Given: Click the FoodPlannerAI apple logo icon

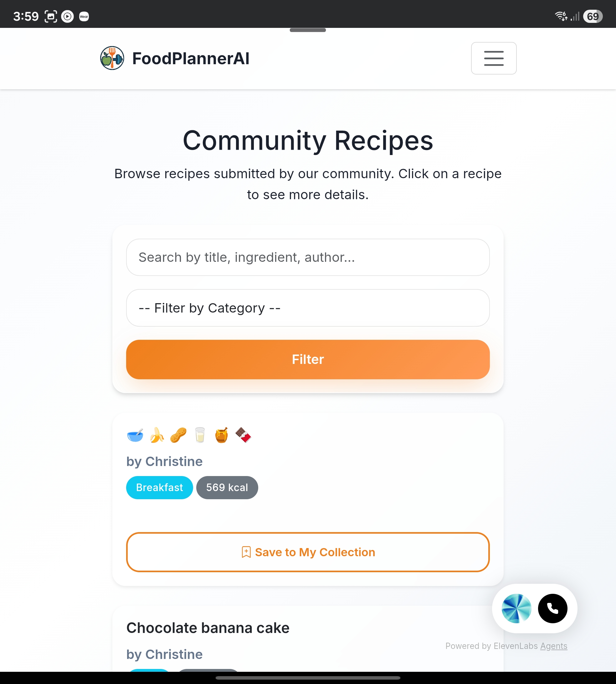Looking at the screenshot, I should pyautogui.click(x=112, y=58).
